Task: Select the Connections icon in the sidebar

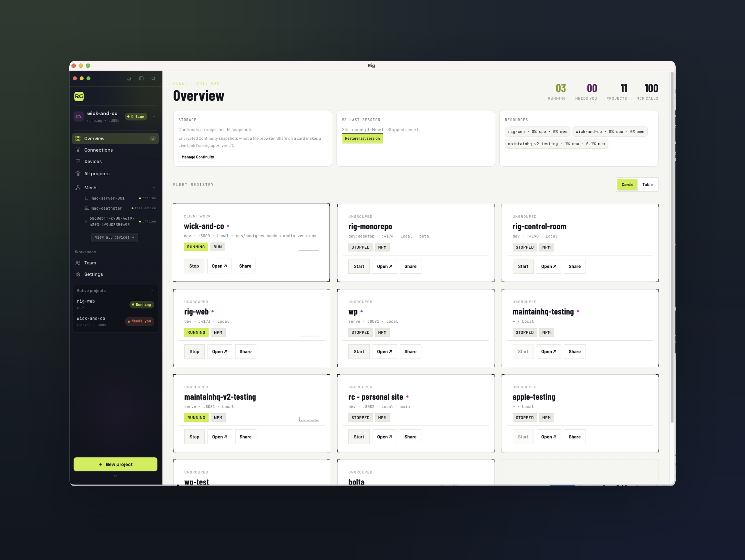Action: 78,150
